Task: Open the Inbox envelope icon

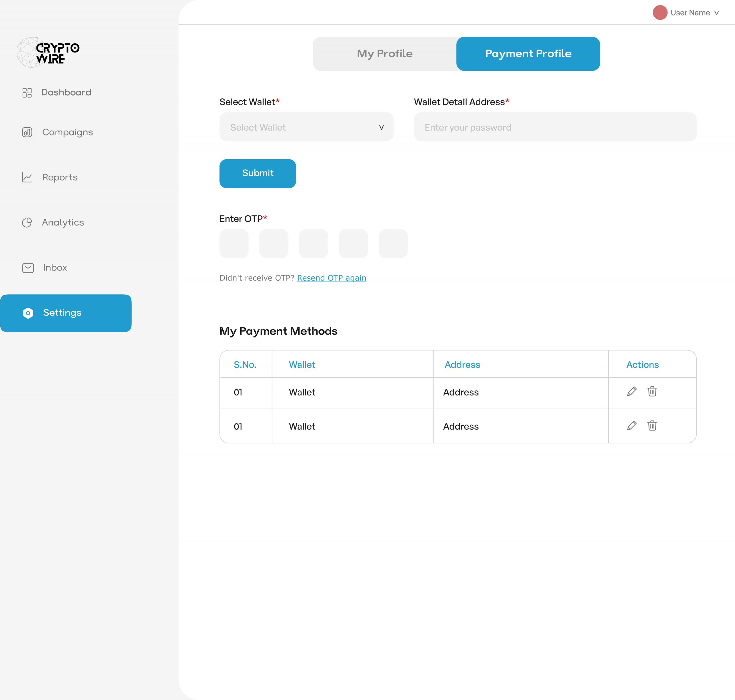Action: tap(28, 267)
